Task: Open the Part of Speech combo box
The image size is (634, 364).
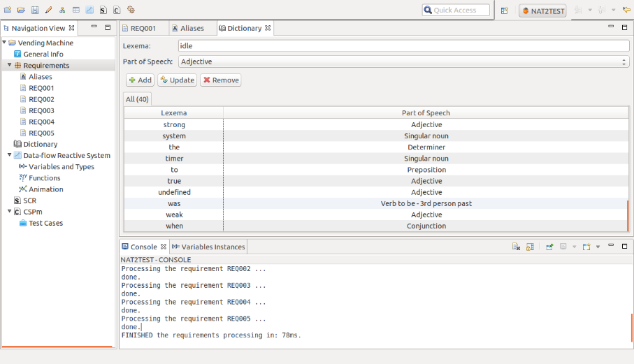Action: pyautogui.click(x=403, y=61)
